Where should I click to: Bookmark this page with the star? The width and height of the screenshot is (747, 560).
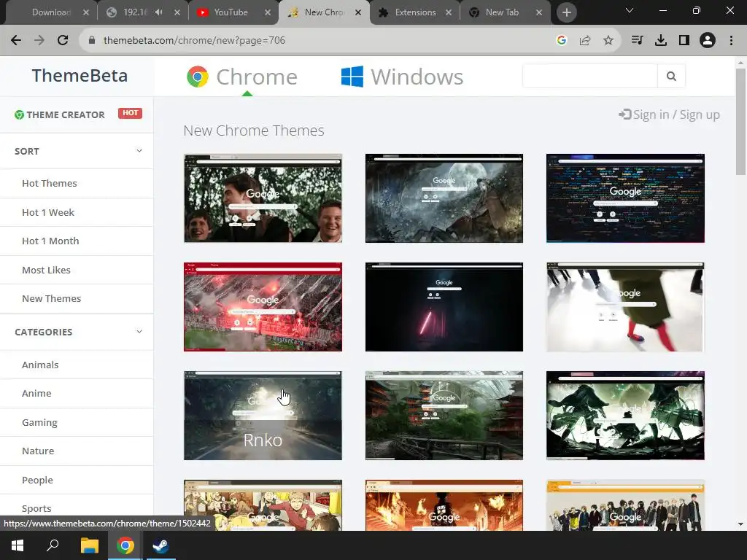(608, 41)
